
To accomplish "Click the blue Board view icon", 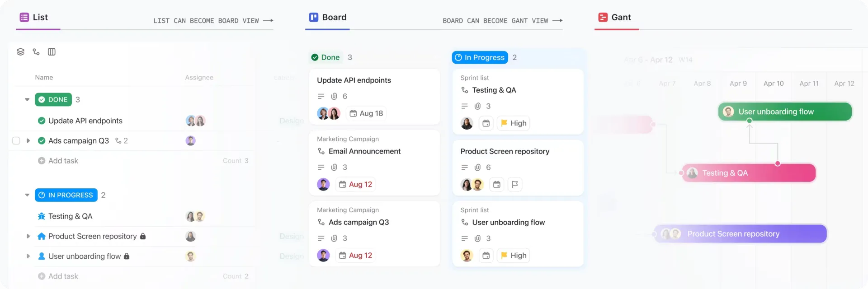I will pyautogui.click(x=314, y=17).
